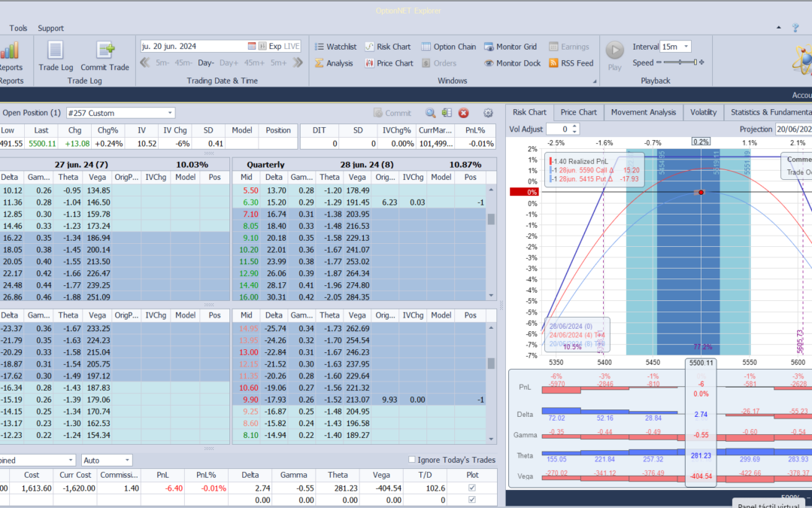
Task: Open the gear settings icon in position toolbar
Action: click(488, 112)
